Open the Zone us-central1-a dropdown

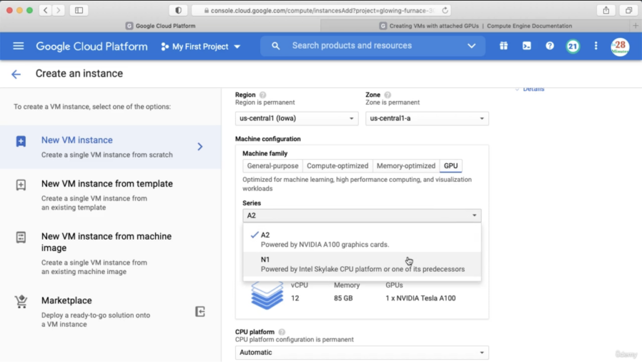click(x=427, y=119)
